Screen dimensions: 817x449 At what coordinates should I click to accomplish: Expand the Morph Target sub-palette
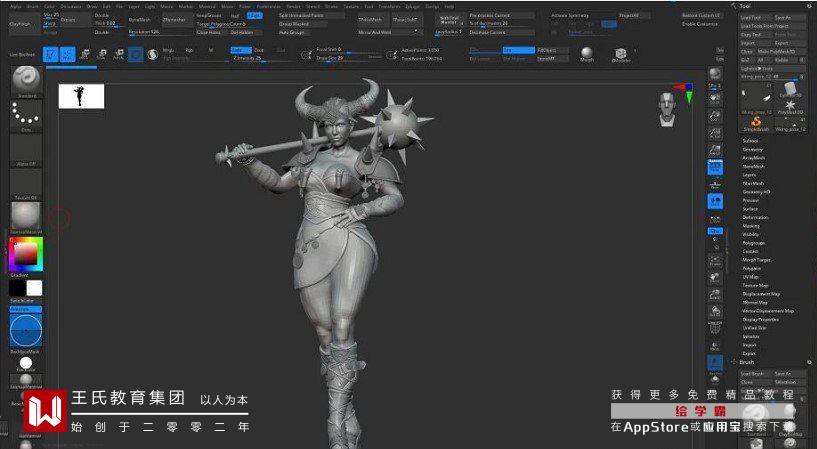(757, 260)
